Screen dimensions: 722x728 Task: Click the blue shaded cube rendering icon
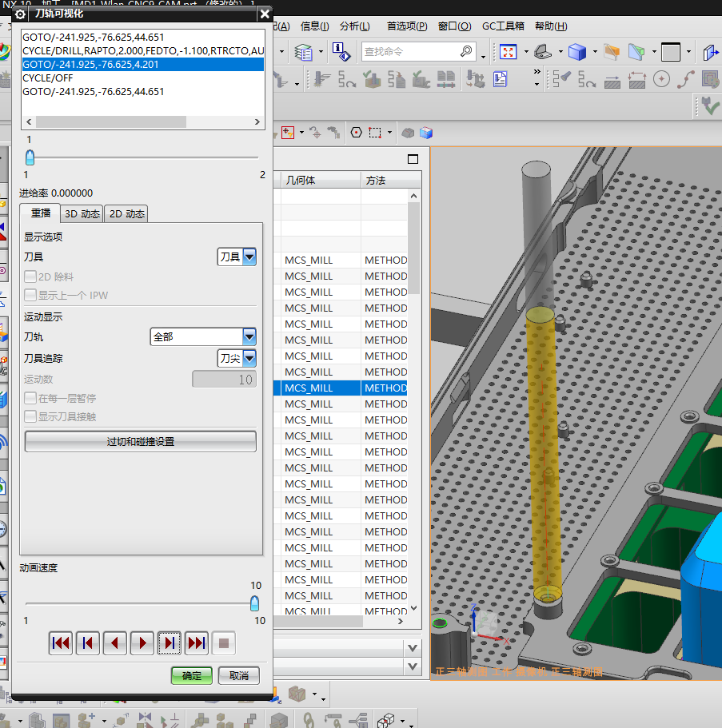(577, 53)
